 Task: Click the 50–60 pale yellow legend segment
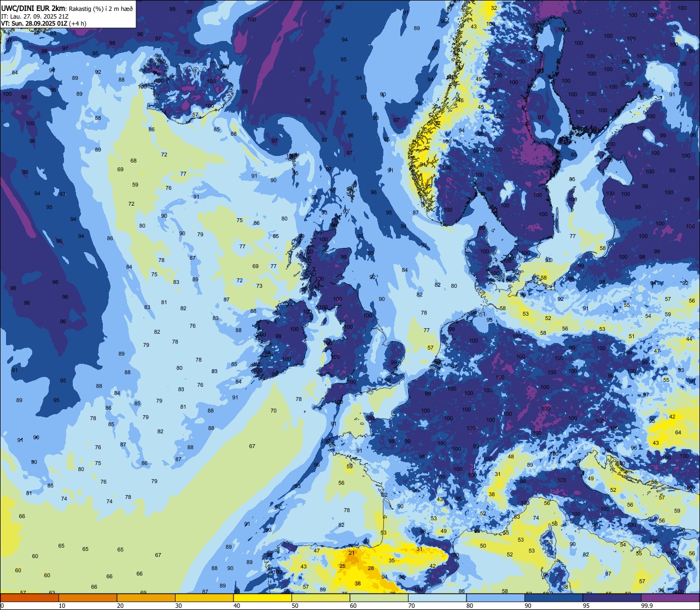tap(320, 597)
